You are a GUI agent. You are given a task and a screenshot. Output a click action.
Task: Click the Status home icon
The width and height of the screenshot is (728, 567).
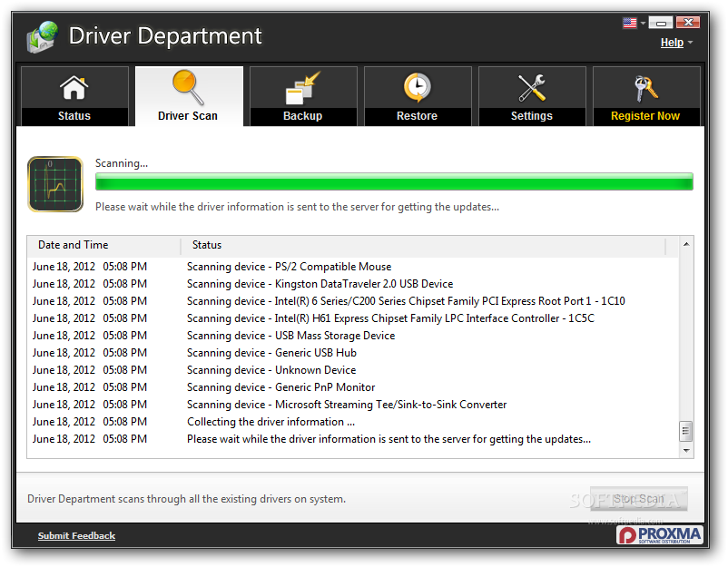pos(74,88)
